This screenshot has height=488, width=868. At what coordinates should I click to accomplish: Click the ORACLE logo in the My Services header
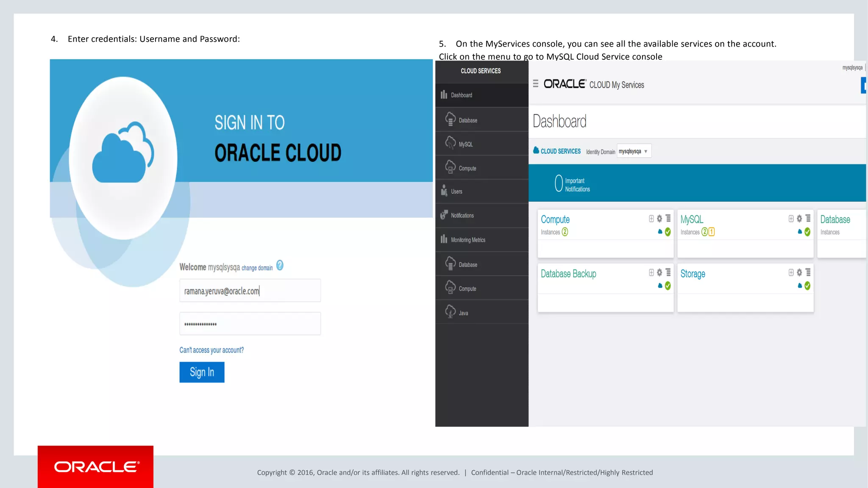565,84
